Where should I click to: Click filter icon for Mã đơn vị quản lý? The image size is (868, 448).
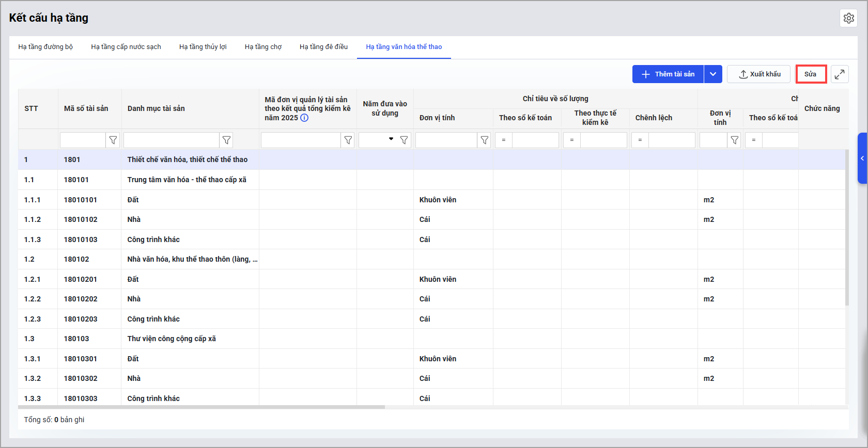348,140
